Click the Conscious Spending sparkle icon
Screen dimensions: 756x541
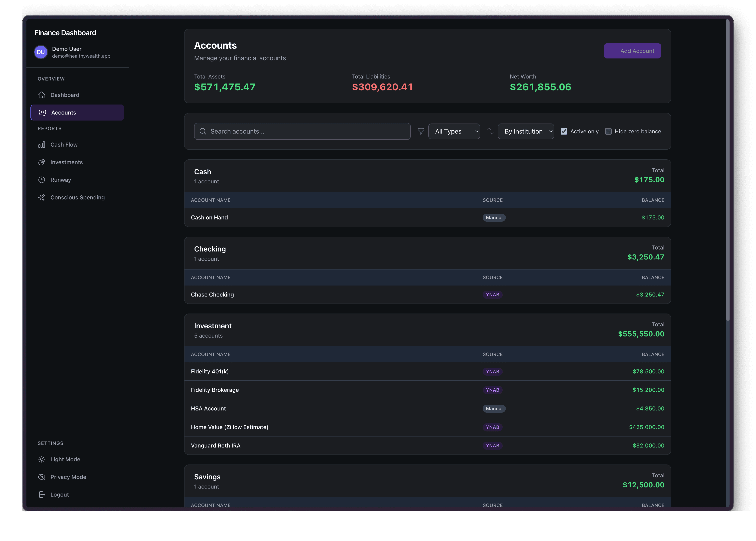click(x=42, y=198)
